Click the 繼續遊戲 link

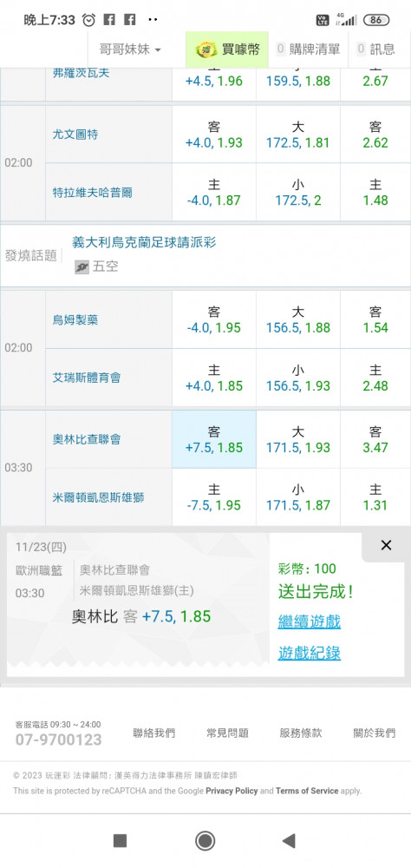[310, 621]
